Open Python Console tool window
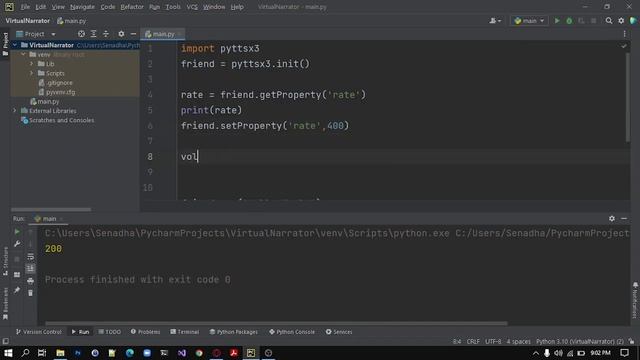Image resolution: width=640 pixels, height=360 pixels. coord(292,332)
